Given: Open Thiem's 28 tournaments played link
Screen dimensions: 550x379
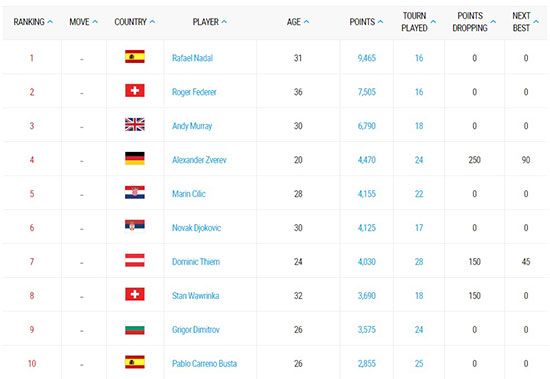Looking at the screenshot, I should (x=419, y=262).
